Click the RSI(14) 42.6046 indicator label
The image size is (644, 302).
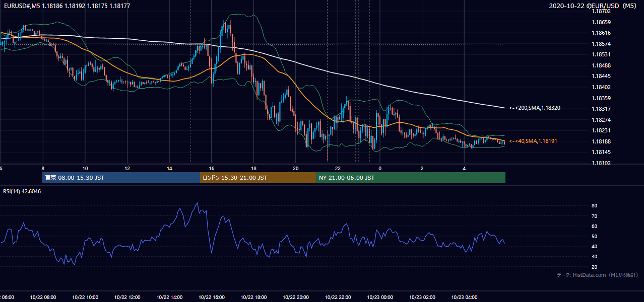pyautogui.click(x=22, y=191)
